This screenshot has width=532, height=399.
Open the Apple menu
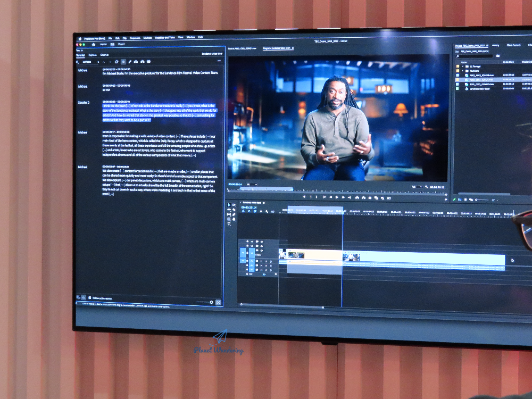coord(80,39)
